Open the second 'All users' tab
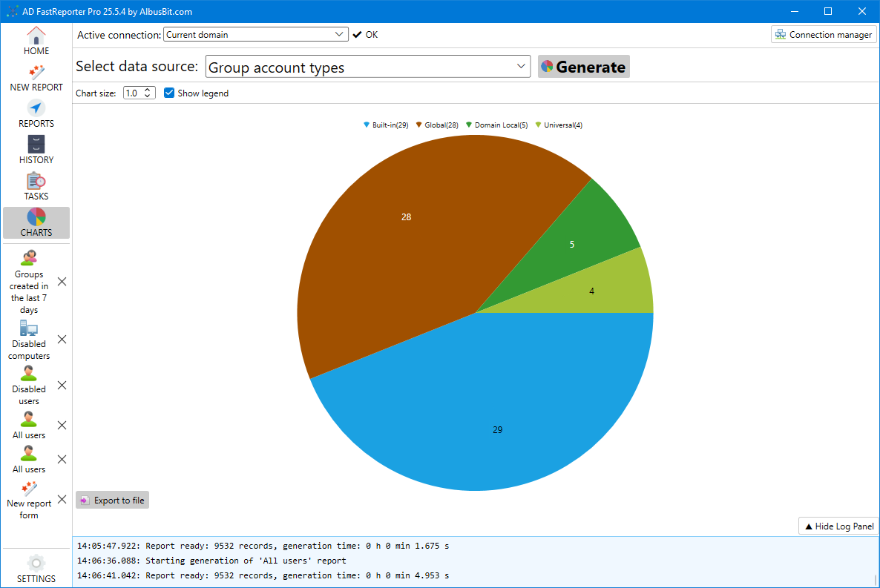 pos(29,460)
